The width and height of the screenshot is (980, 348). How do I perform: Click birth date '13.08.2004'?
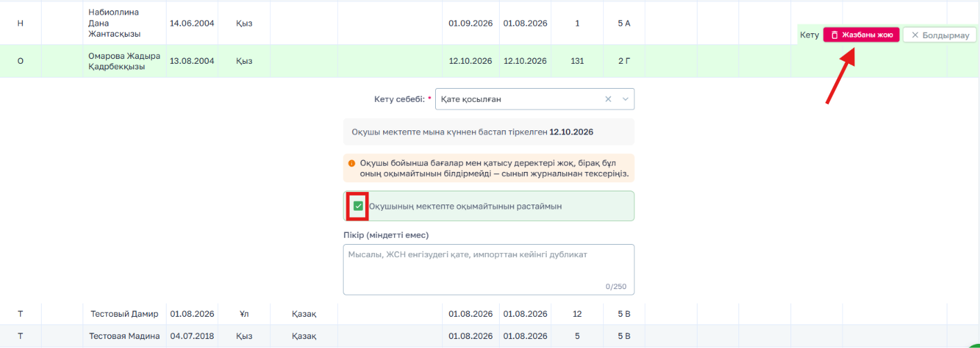[192, 61]
